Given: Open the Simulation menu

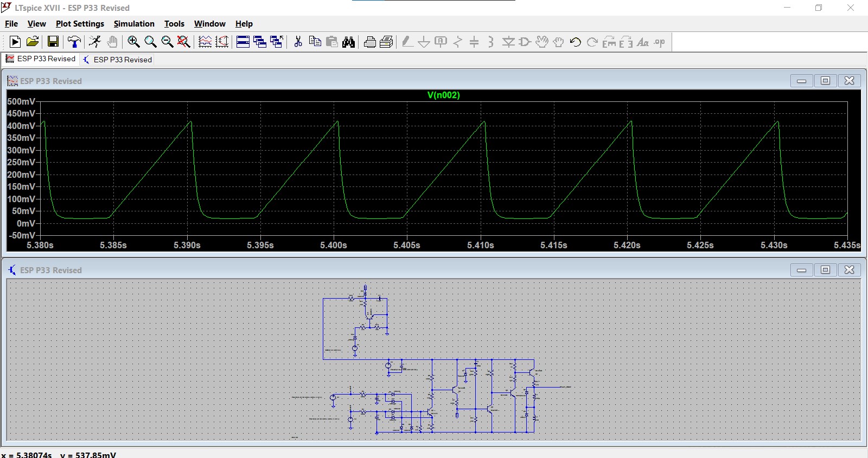Looking at the screenshot, I should [134, 24].
